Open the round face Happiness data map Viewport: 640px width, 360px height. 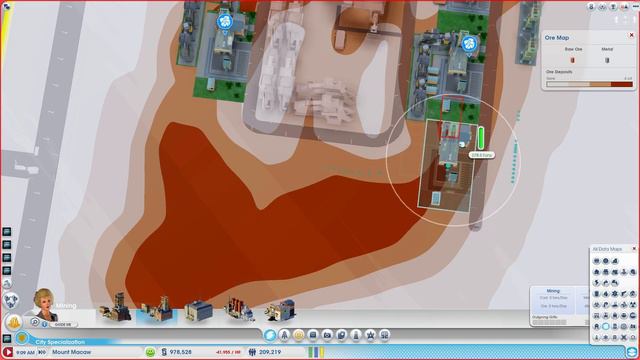(x=606, y=260)
